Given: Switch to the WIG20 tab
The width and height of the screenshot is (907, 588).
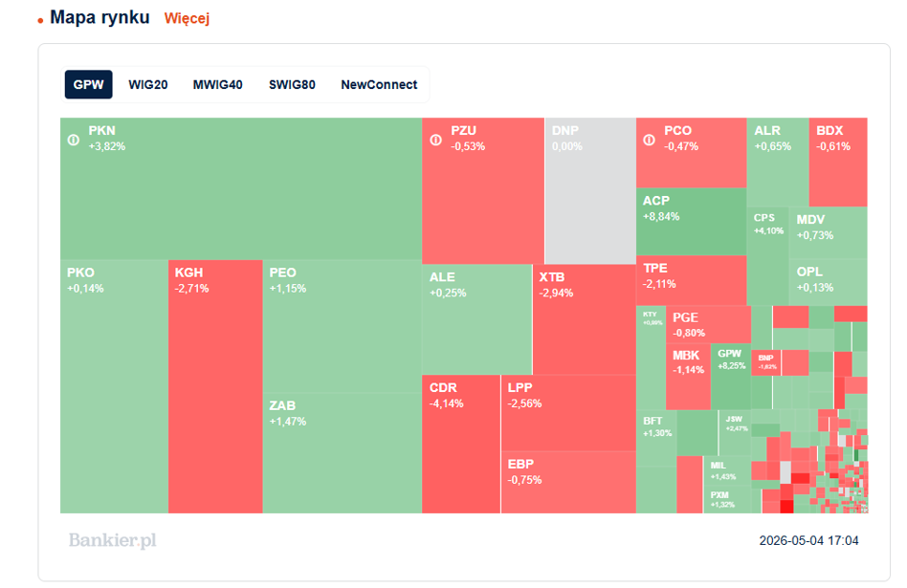Looking at the screenshot, I should tap(148, 84).
